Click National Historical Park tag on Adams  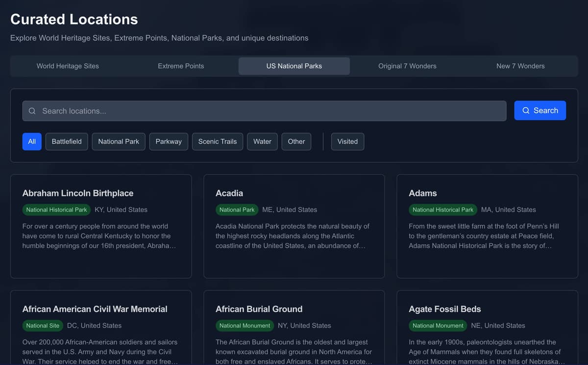[443, 209]
